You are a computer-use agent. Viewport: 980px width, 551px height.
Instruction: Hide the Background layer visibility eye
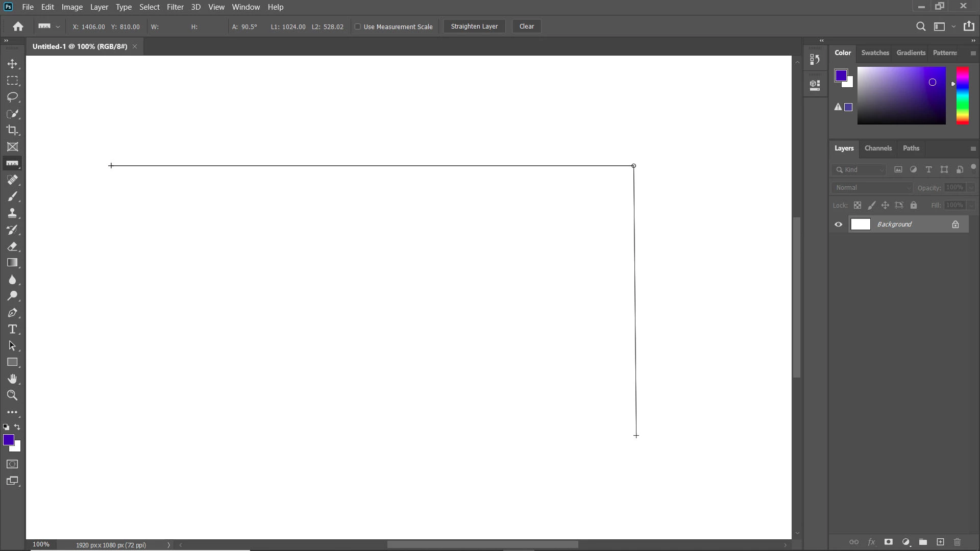point(839,224)
